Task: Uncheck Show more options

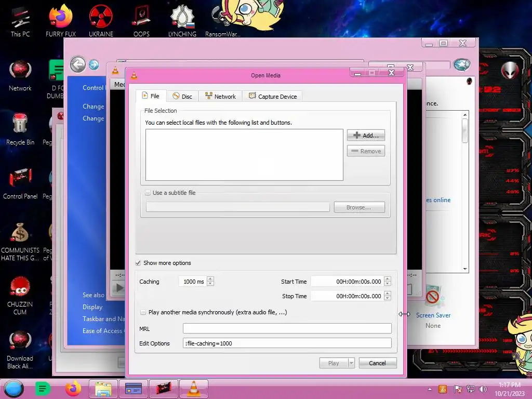Action: click(138, 263)
